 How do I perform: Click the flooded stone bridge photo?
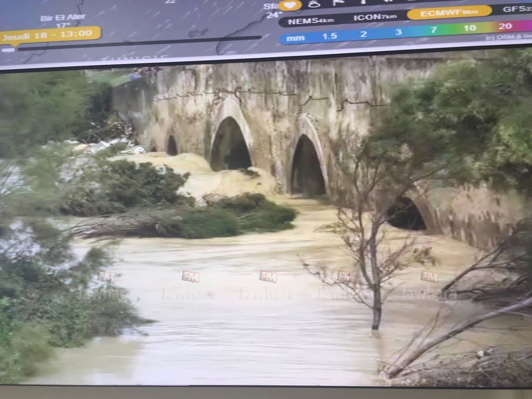(x=266, y=223)
